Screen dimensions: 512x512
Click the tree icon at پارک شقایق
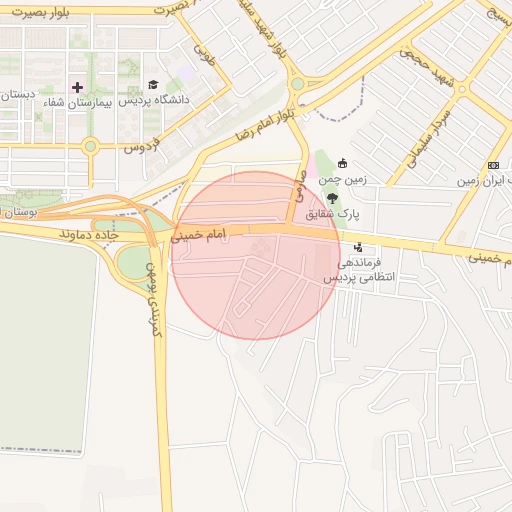tap(332, 199)
